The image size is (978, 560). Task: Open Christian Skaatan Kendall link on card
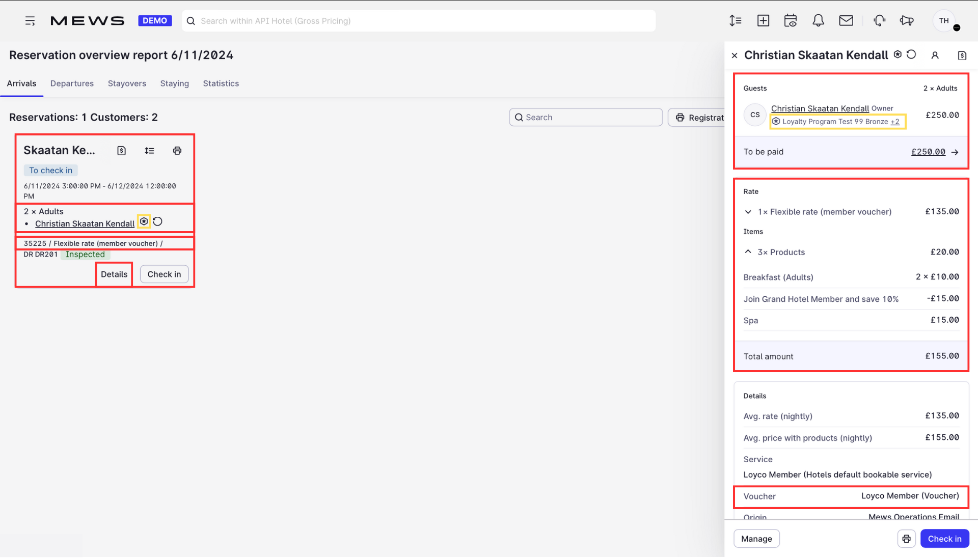pyautogui.click(x=85, y=224)
